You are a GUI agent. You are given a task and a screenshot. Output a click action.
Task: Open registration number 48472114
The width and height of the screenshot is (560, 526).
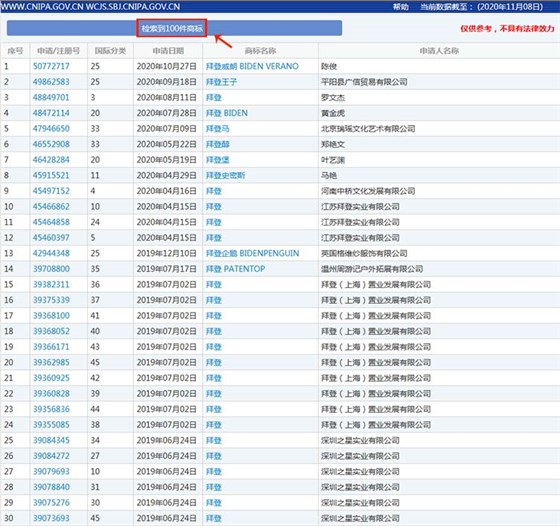51,113
